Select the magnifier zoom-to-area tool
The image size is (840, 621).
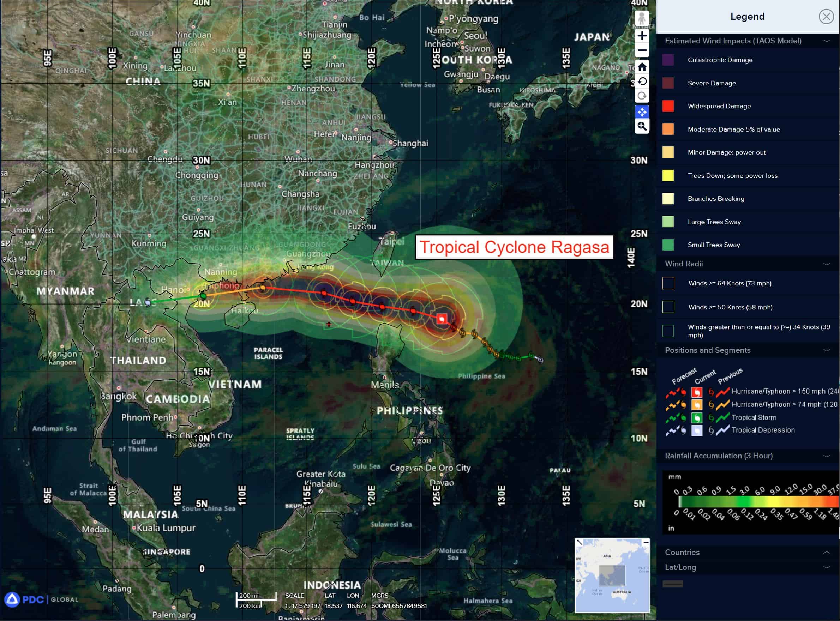(642, 126)
